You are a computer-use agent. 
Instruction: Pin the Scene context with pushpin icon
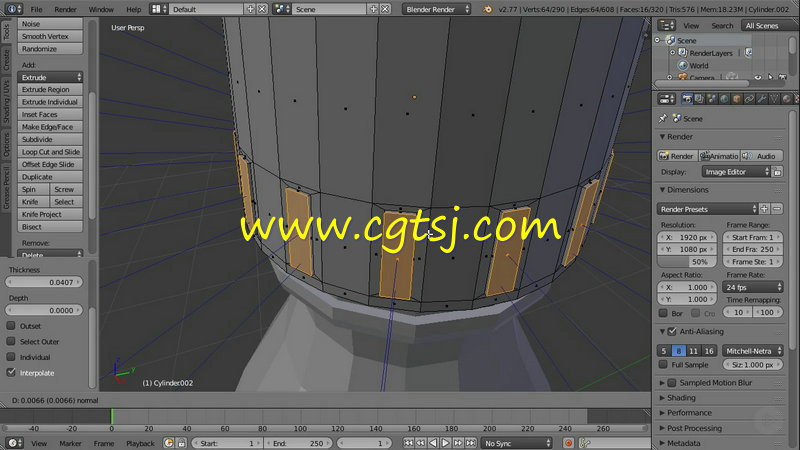pos(663,118)
